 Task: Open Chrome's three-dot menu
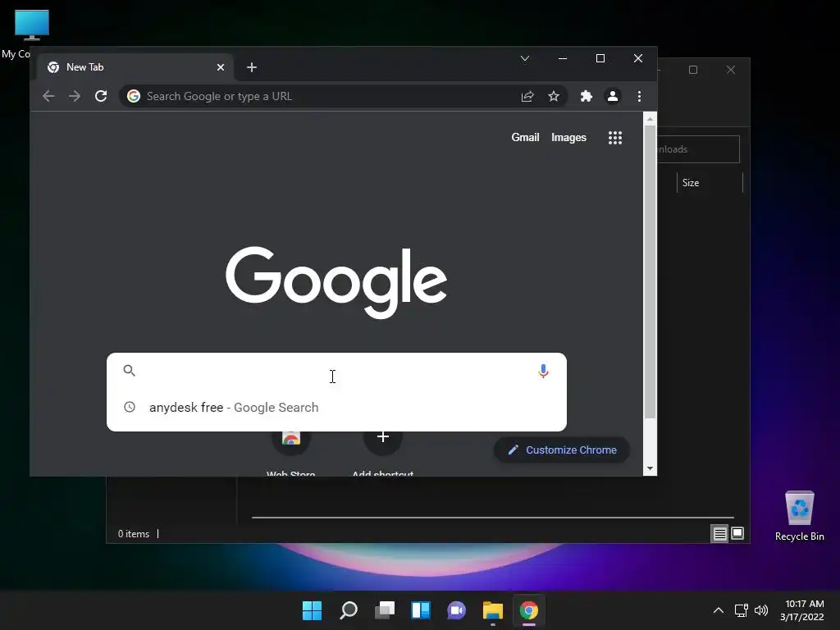(x=639, y=97)
